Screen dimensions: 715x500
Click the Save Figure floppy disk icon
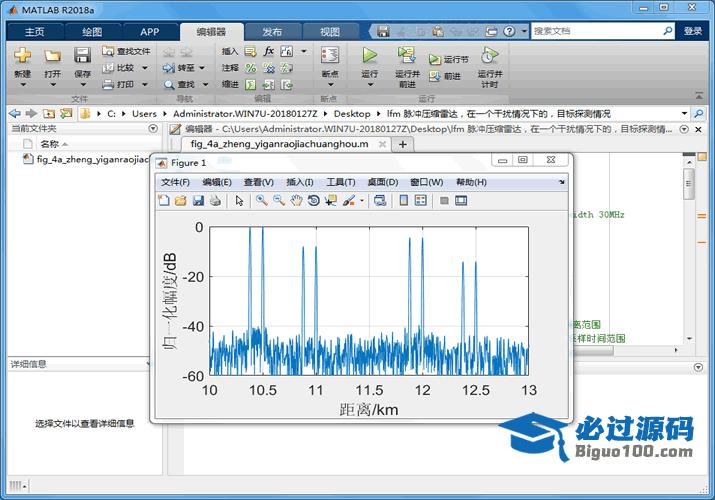[198, 201]
